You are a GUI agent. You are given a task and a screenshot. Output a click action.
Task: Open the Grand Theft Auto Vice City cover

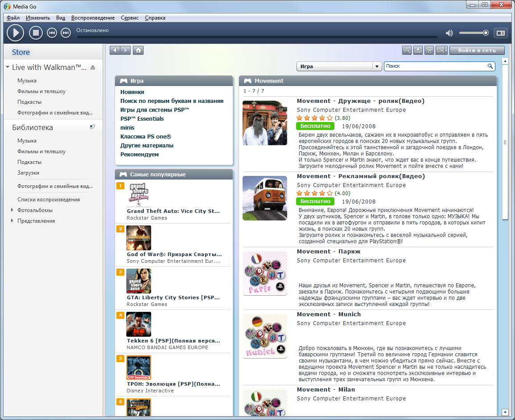(139, 194)
